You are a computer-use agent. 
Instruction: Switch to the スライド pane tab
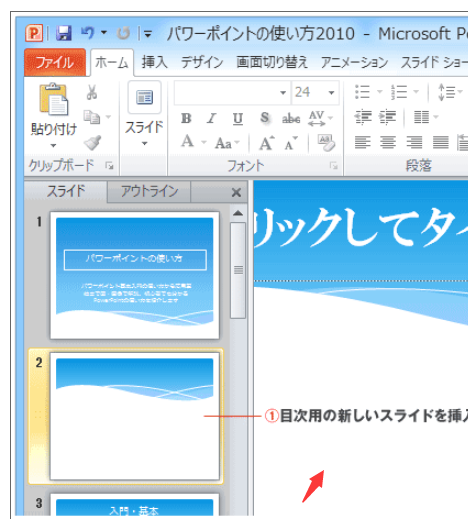coord(66,191)
